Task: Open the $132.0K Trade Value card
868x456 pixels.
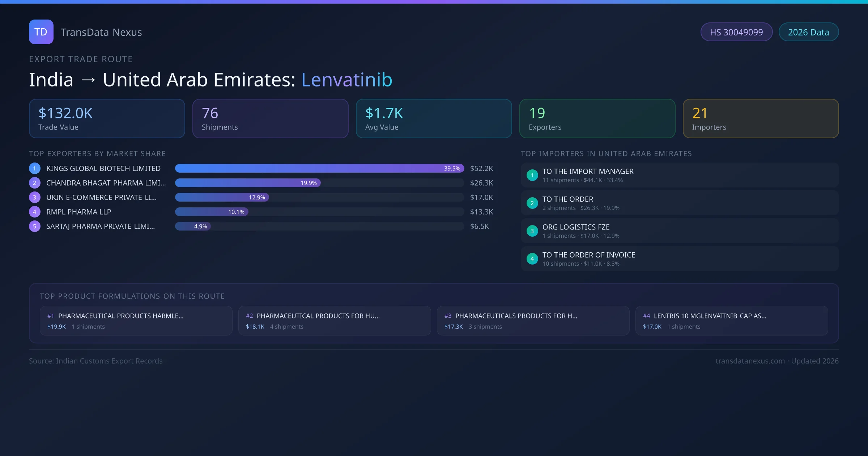Action: pos(107,119)
